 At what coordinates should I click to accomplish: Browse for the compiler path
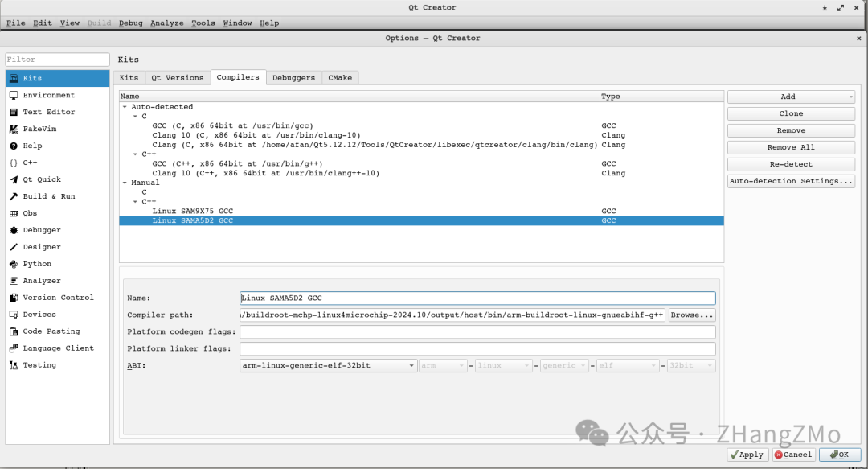coord(692,315)
